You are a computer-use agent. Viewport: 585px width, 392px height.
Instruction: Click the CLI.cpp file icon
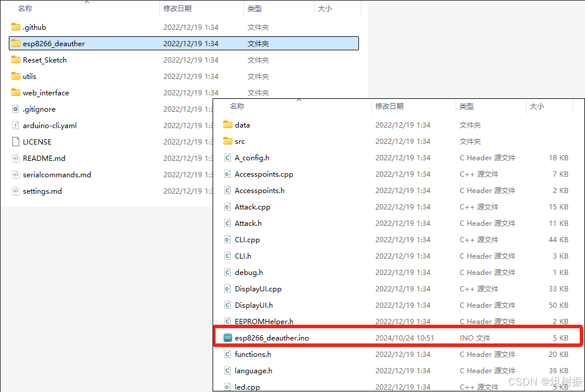tap(228, 240)
